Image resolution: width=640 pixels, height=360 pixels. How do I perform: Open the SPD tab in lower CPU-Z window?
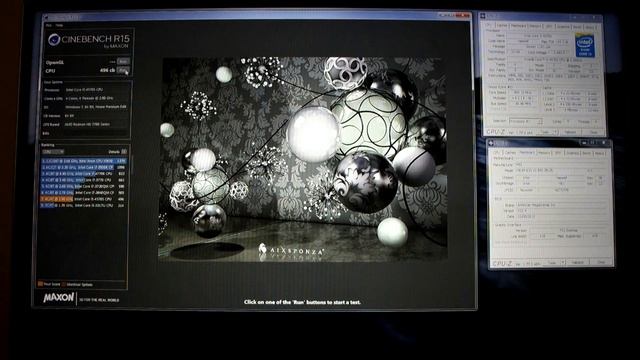tap(558, 153)
